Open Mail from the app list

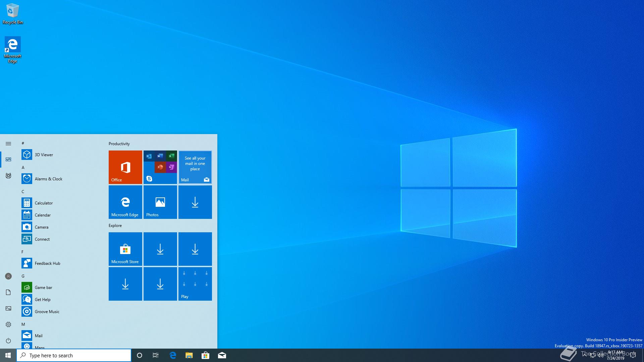click(x=60, y=336)
